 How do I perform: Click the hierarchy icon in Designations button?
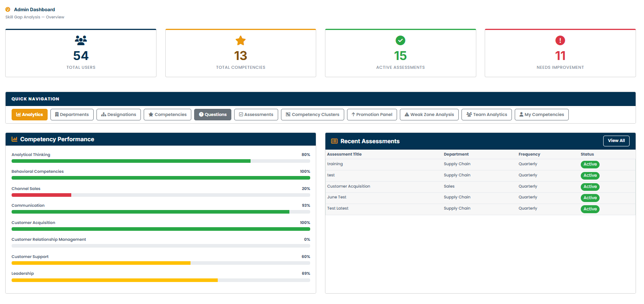(x=104, y=114)
